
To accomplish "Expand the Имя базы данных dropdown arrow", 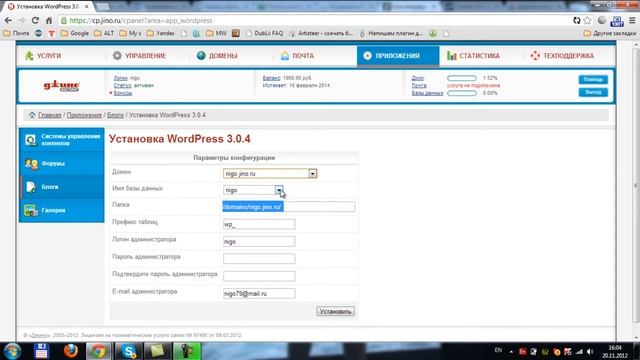I will click(x=279, y=190).
